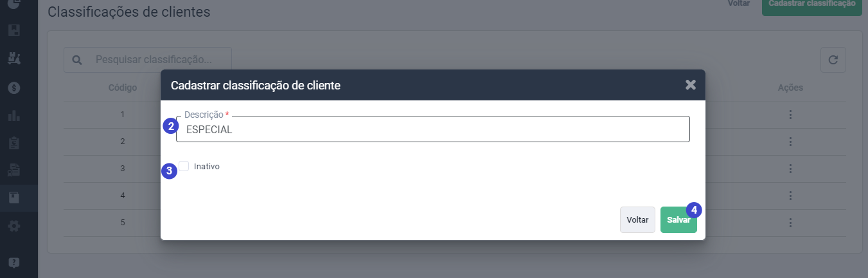The image size is (868, 278).
Task: Open the help question-mark sidebar icon
Action: (x=14, y=263)
